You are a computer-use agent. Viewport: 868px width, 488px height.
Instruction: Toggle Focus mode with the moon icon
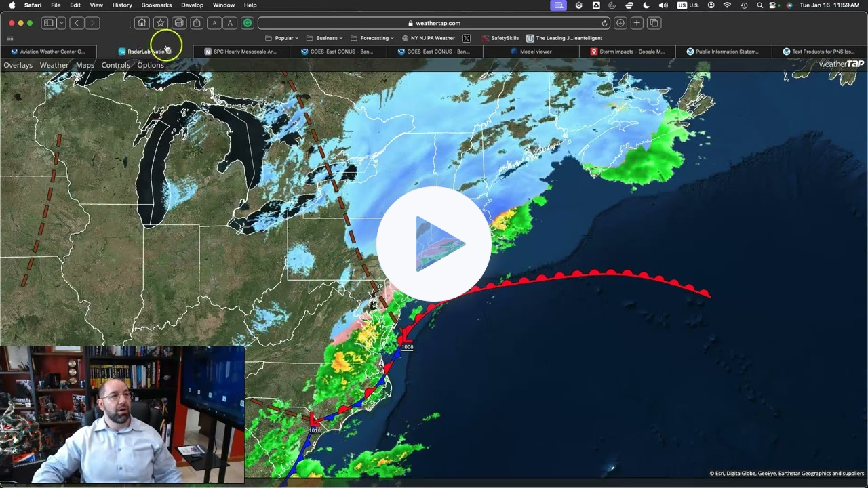646,5
